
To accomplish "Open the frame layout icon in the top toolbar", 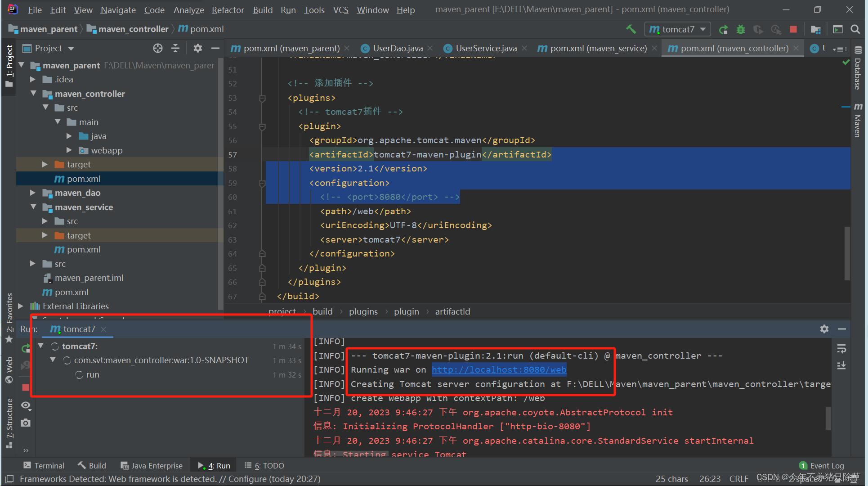I will click(838, 30).
